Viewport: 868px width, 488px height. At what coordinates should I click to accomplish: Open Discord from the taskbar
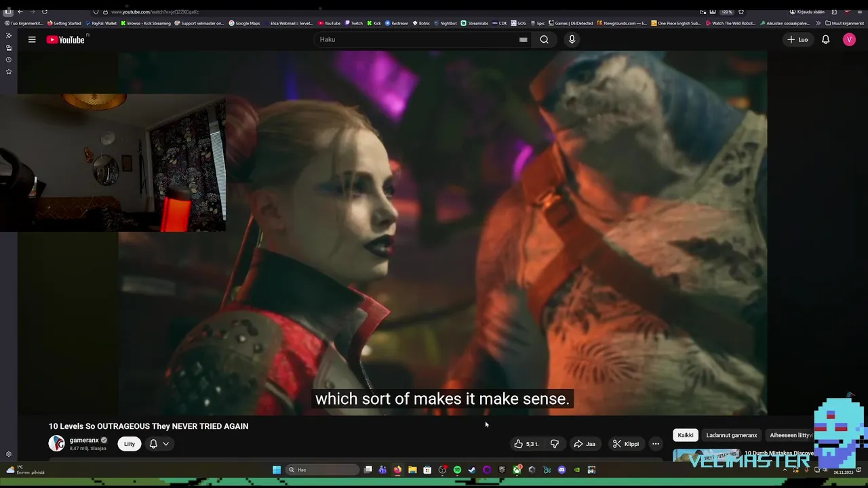(561, 470)
